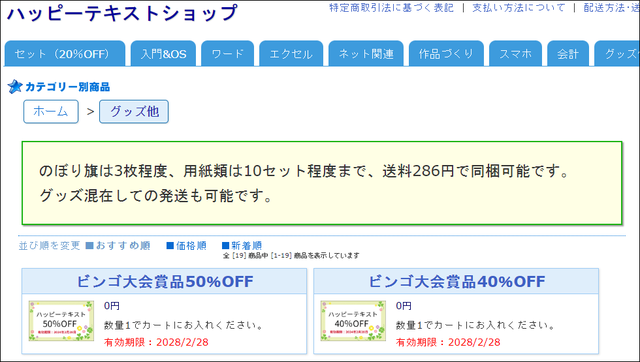Click the ホーム breadcrumb button
Image resolution: width=640 pixels, height=362 pixels.
click(51, 111)
